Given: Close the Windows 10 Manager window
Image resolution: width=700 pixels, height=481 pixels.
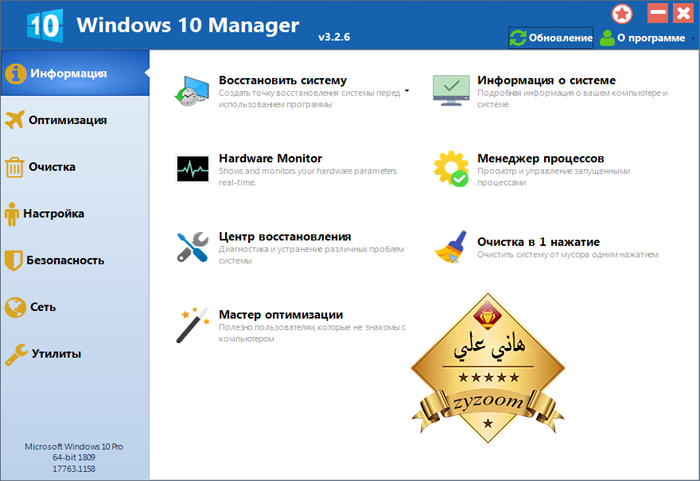Looking at the screenshot, I should pos(683,13).
